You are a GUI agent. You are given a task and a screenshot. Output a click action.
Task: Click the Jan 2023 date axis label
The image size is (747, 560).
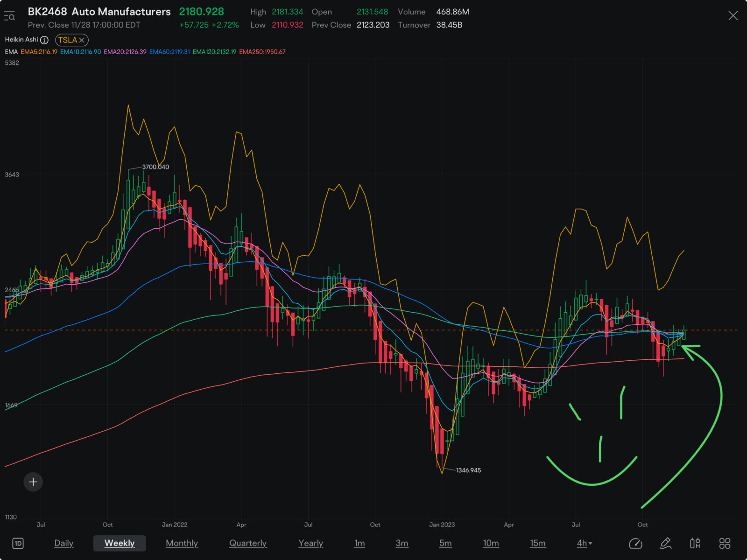[x=442, y=525]
